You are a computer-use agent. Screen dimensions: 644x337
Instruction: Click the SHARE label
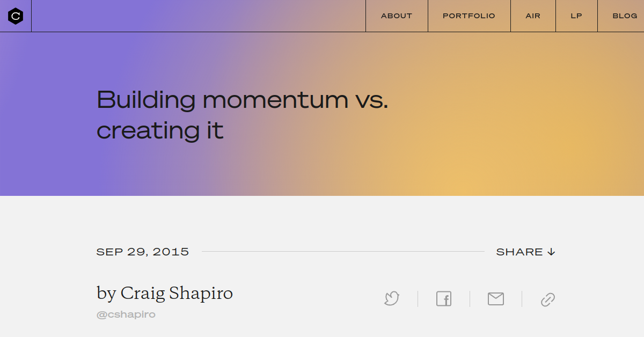tap(520, 251)
